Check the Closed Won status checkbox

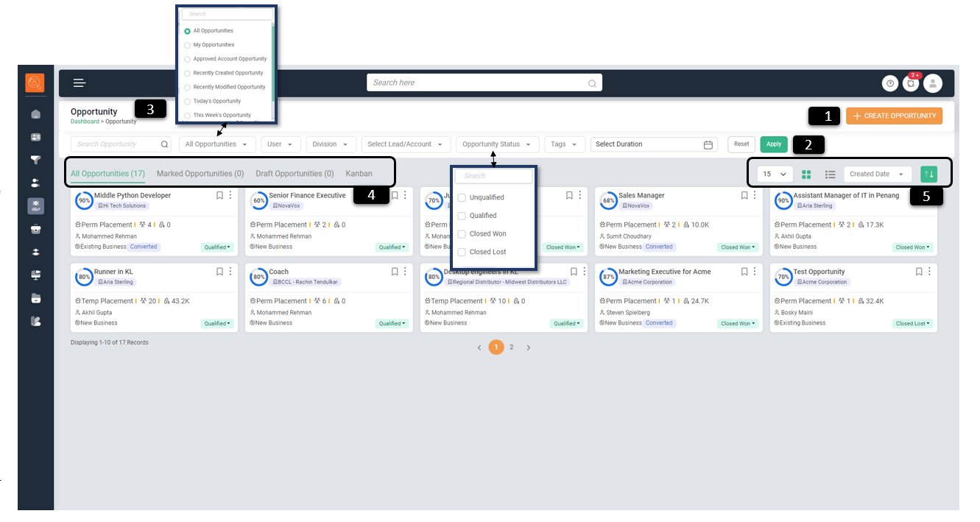tap(462, 234)
